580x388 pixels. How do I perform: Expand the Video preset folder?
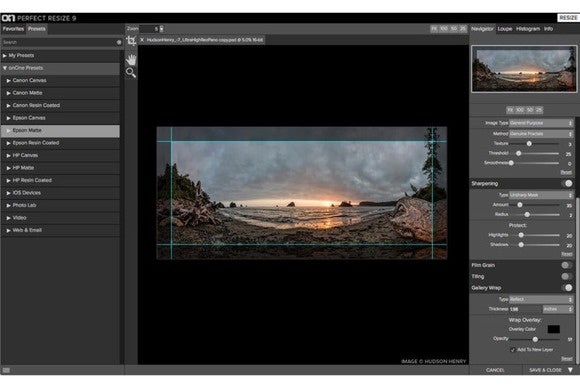9,218
